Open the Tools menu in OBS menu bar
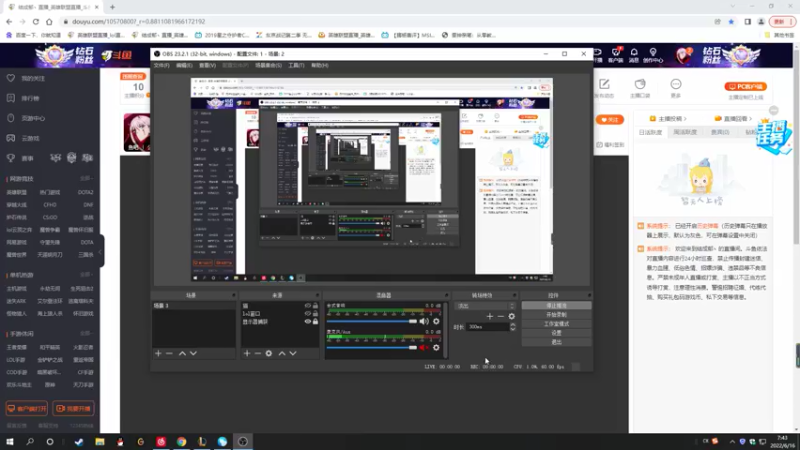The image size is (800, 450). coord(296,65)
